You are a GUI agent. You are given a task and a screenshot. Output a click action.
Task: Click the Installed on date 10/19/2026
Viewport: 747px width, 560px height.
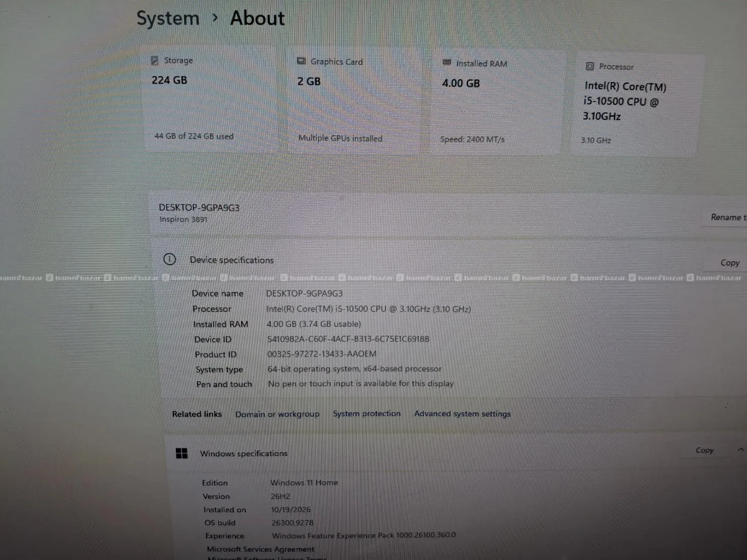(291, 509)
